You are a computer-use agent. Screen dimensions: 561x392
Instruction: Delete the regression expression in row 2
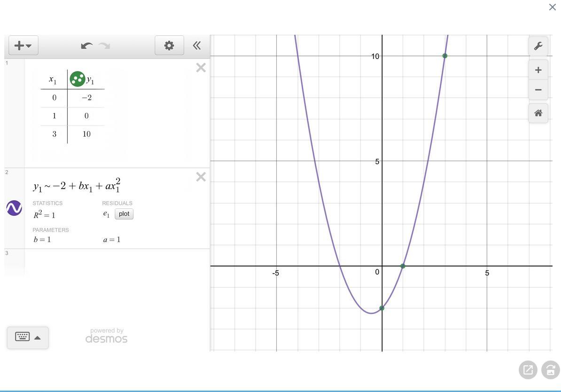201,177
